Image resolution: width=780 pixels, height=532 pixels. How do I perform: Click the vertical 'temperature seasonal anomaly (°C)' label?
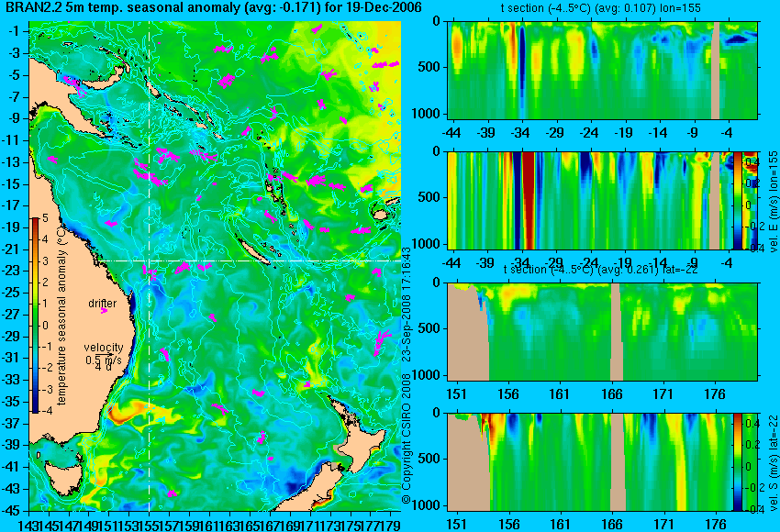(x=61, y=316)
